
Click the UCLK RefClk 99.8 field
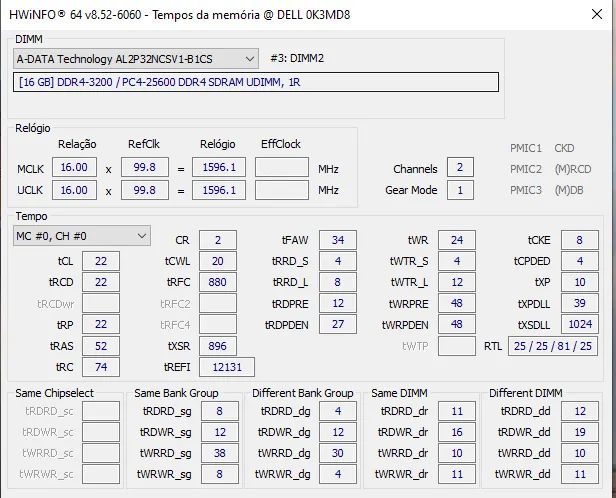tap(145, 190)
